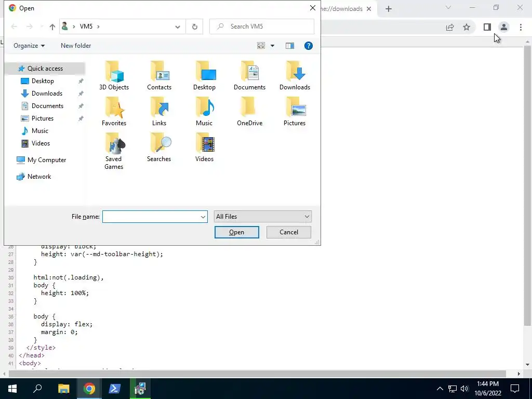Open the 3D Objects folder
This screenshot has width=532, height=399.
[114, 76]
